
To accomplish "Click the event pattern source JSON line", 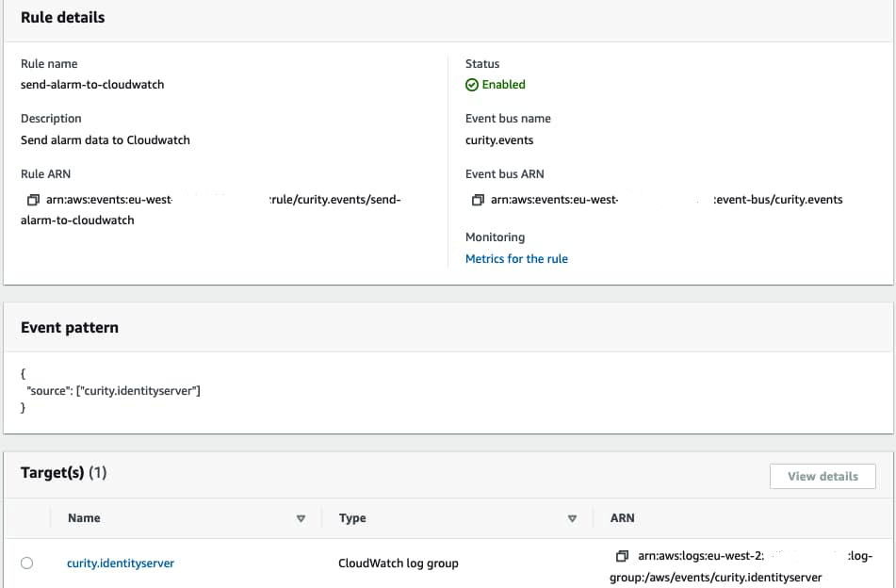I will tap(113, 390).
